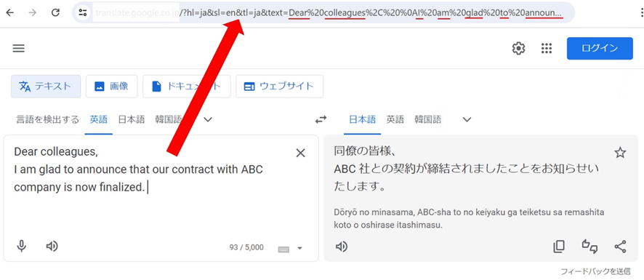644x280 pixels.
Task: Rate this translation thumbs icon
Action: coord(589,247)
